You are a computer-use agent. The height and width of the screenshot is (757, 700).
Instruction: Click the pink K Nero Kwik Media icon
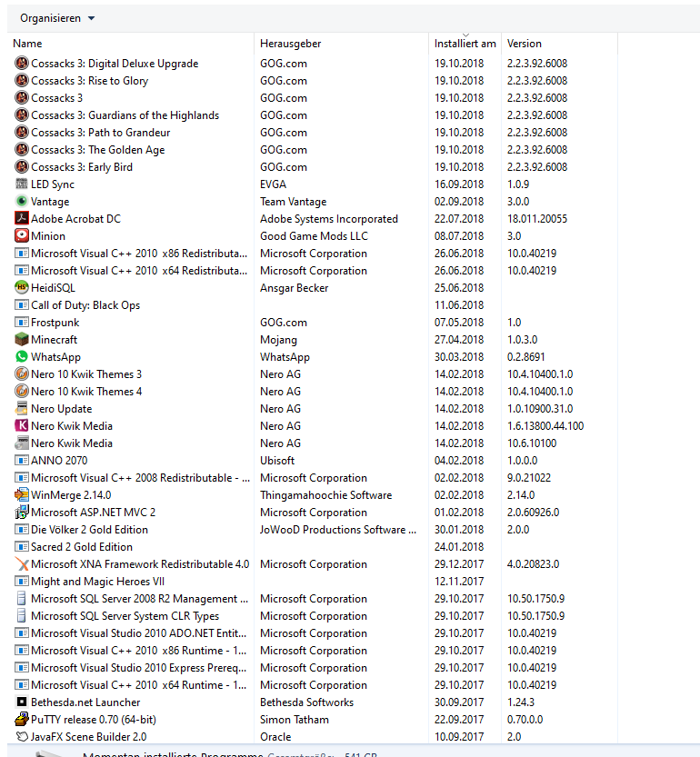point(22,426)
